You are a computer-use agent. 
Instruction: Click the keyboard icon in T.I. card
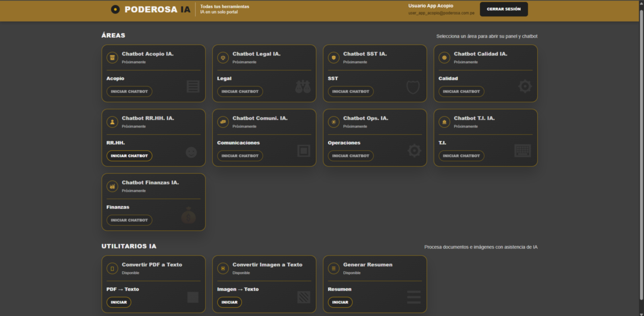click(x=523, y=151)
